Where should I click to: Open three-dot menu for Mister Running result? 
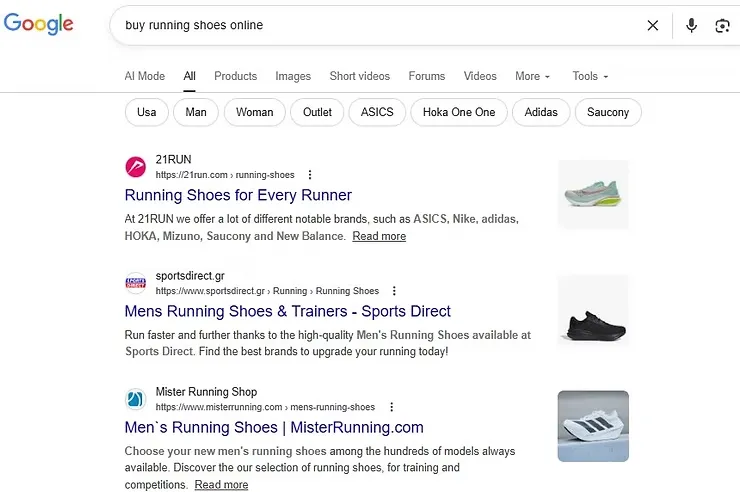click(391, 407)
